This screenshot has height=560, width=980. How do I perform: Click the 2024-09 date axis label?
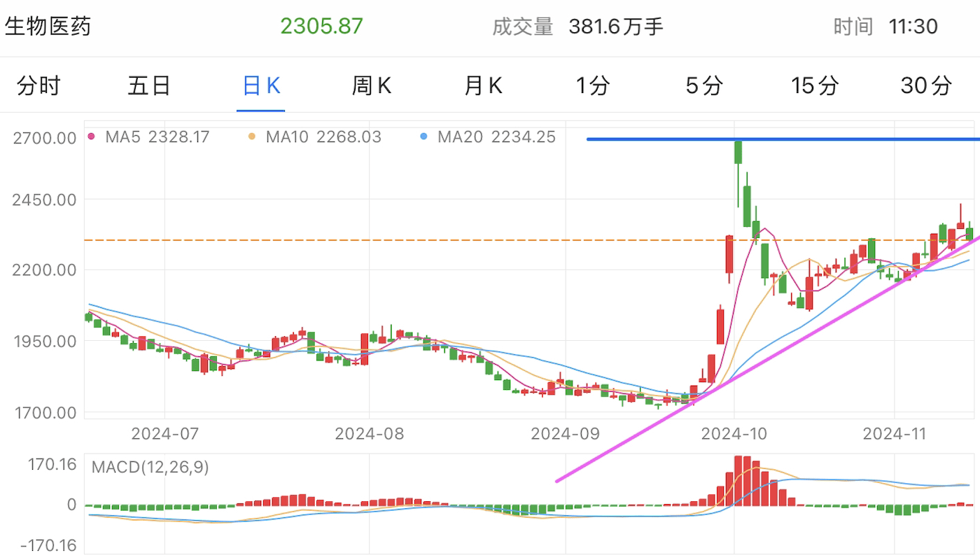tap(565, 434)
